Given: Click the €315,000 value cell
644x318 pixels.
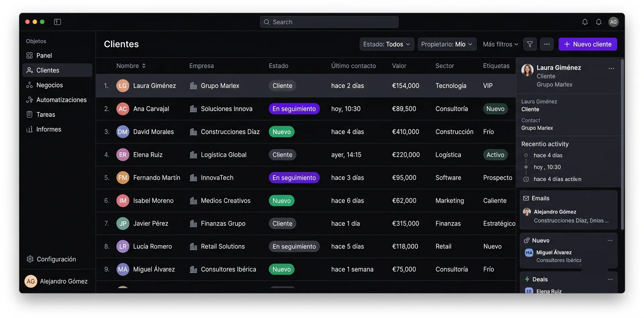Looking at the screenshot, I should [406, 224].
